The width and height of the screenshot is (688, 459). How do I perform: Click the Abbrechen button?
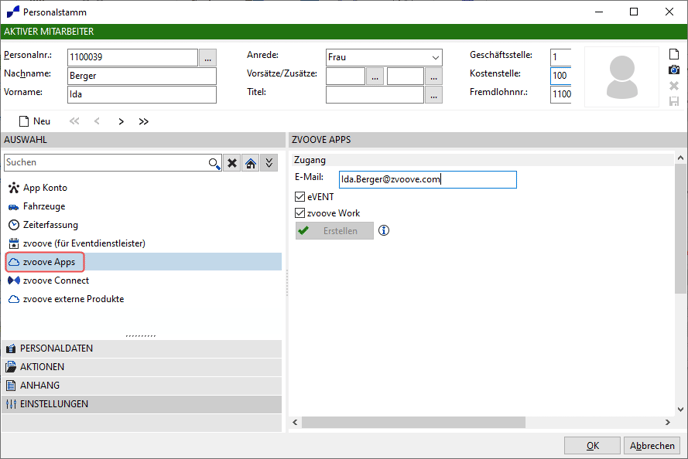(x=652, y=445)
